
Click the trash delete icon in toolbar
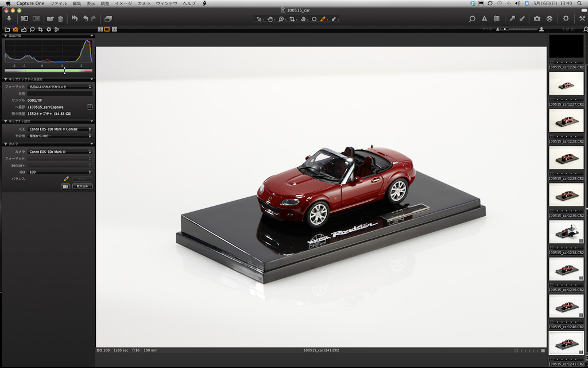[x=60, y=18]
